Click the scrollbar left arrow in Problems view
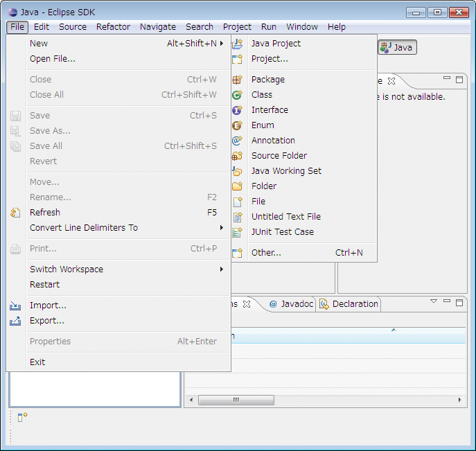The image size is (476, 451). (191, 400)
